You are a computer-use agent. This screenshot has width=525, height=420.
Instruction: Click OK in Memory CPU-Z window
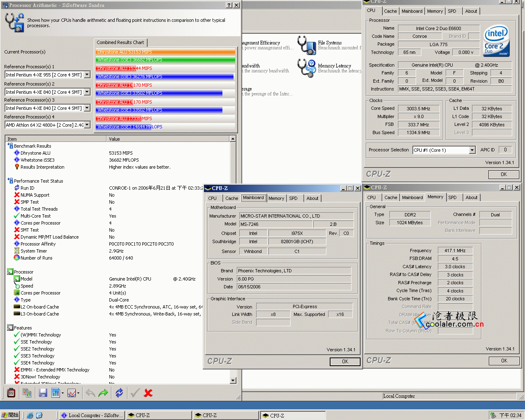coord(504,361)
